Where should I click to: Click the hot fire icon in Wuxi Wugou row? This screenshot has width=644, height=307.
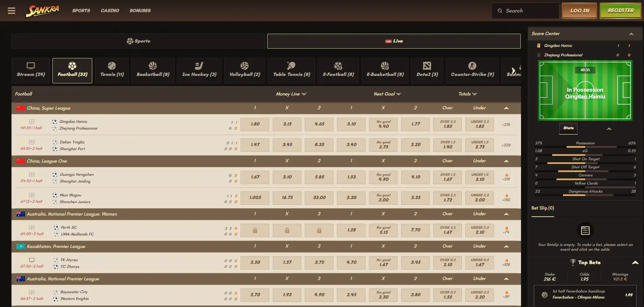[x=506, y=196]
